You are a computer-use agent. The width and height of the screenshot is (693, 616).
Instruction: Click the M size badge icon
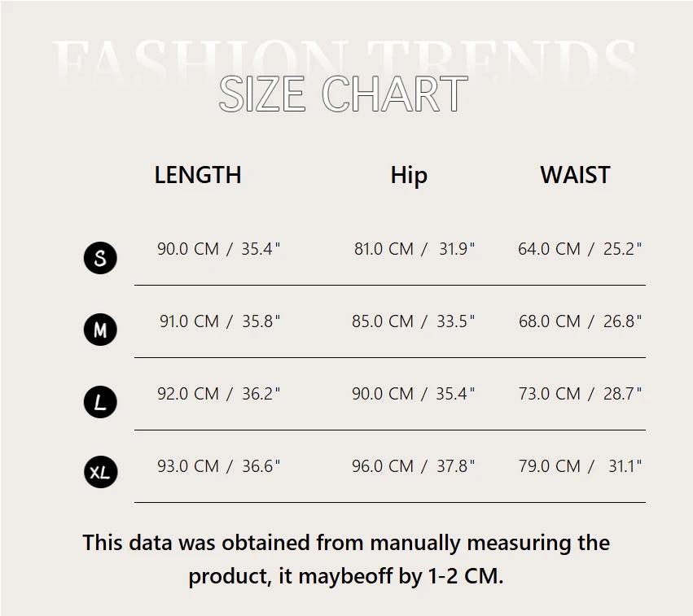click(100, 330)
